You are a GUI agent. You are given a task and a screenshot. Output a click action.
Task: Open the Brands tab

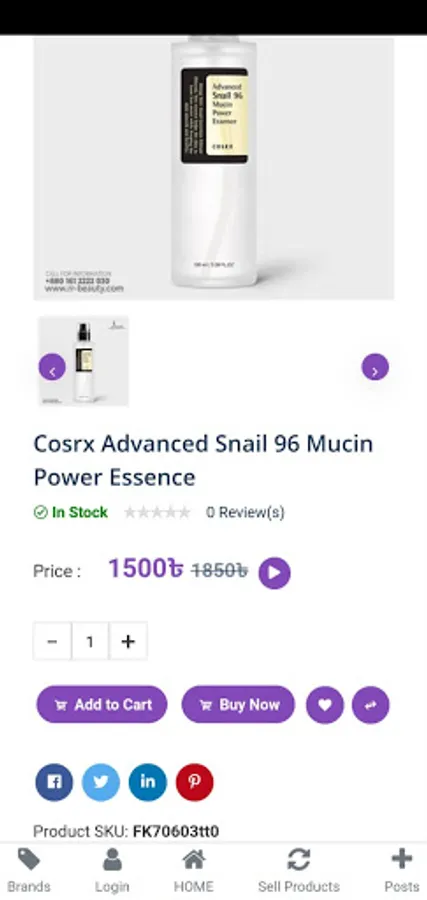[x=29, y=871]
